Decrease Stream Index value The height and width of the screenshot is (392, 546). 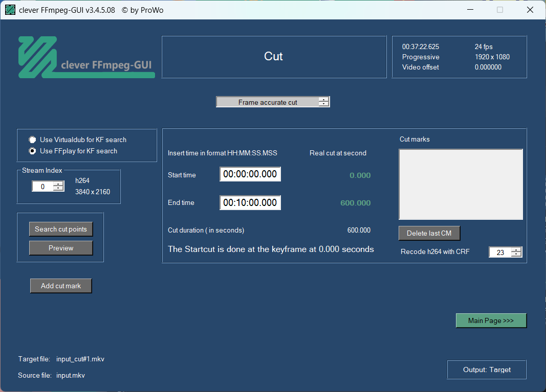[58, 189]
